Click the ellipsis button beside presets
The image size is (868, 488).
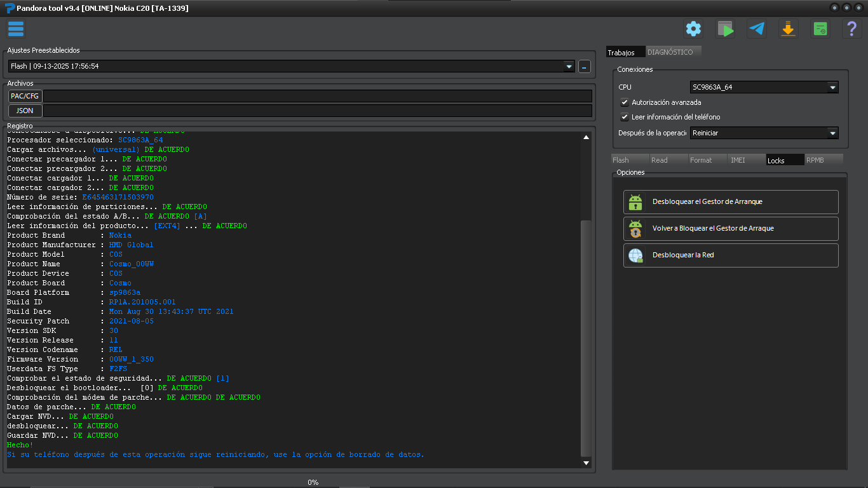point(585,66)
